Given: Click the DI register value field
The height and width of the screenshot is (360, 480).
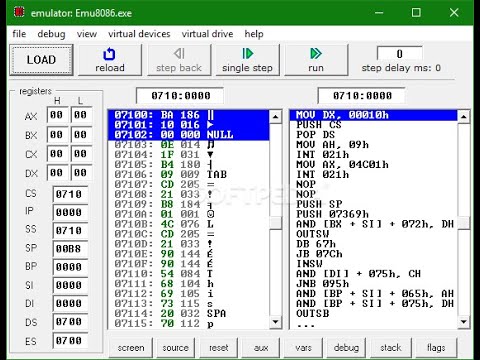Looking at the screenshot, I should tap(70, 303).
